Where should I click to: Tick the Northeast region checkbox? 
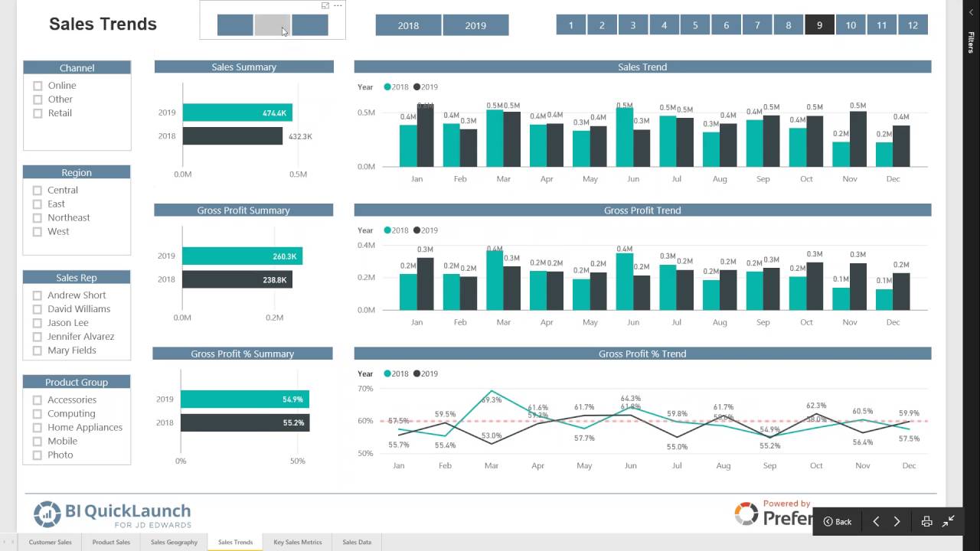(38, 218)
